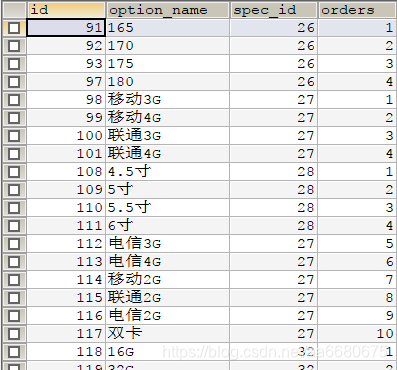
Task: Select option_name cell '移动2G'
Action: 168,280
